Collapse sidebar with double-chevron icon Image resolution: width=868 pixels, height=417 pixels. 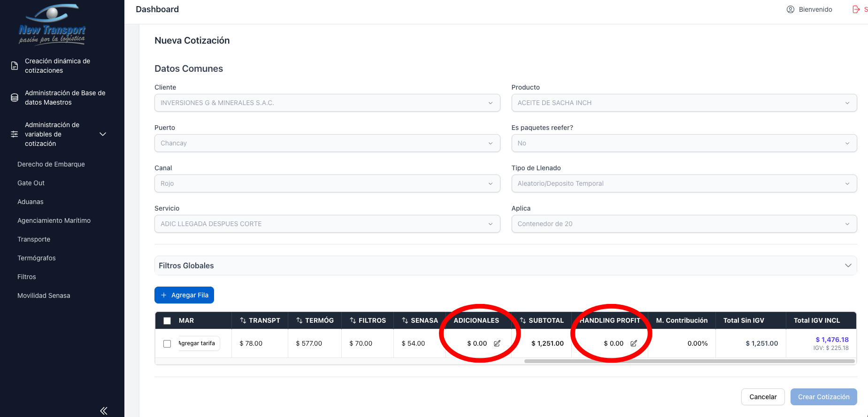point(104,411)
